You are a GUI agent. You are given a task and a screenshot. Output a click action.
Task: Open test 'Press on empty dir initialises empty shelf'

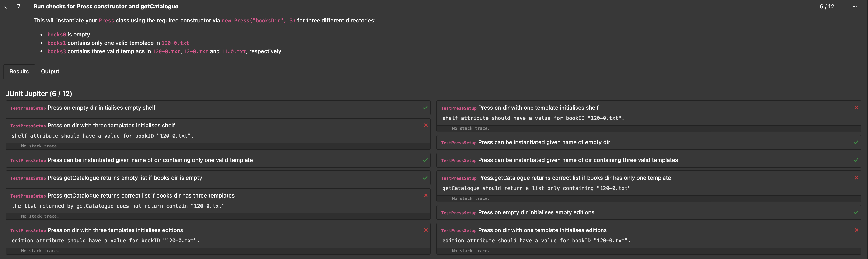[x=218, y=108]
